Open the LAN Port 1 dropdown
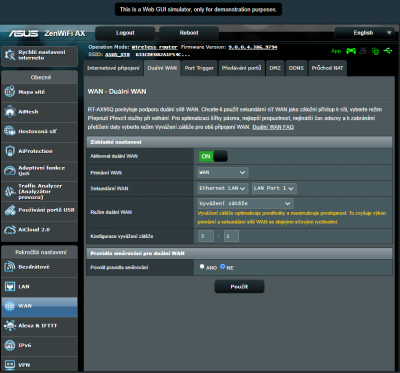The width and height of the screenshot is (400, 373). coord(274,188)
